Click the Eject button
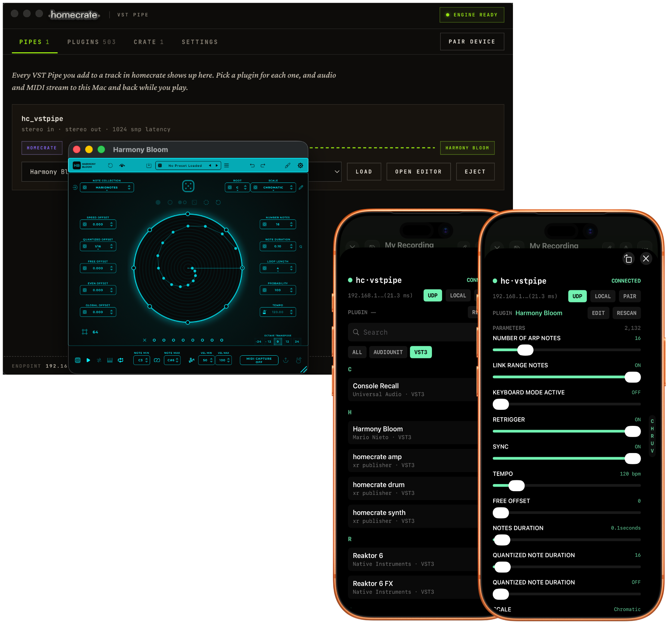Image resolution: width=672 pixels, height=627 pixels. tap(475, 172)
